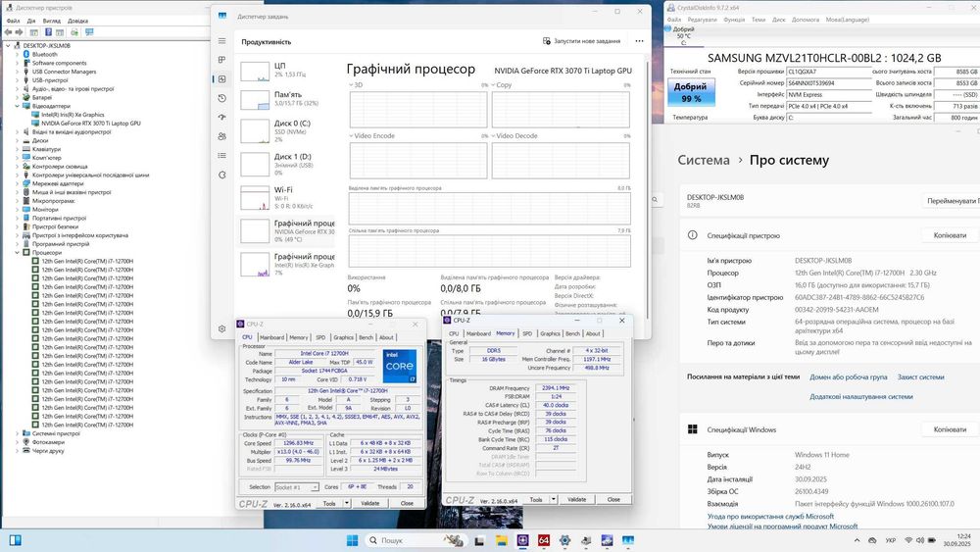This screenshot has height=552, width=980.
Task: Open Файл menu in Device Manager
Action: (13, 21)
